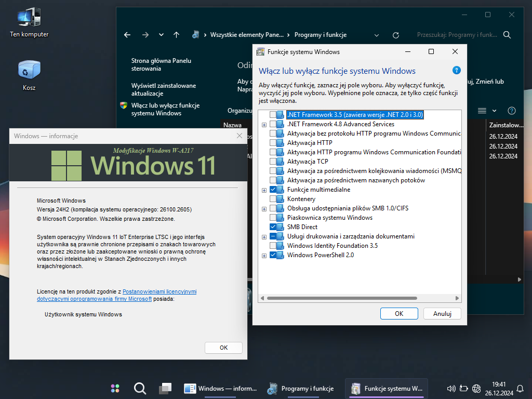Click the blue help question mark icon
Viewport: 532px width, 399px height.
(x=456, y=71)
